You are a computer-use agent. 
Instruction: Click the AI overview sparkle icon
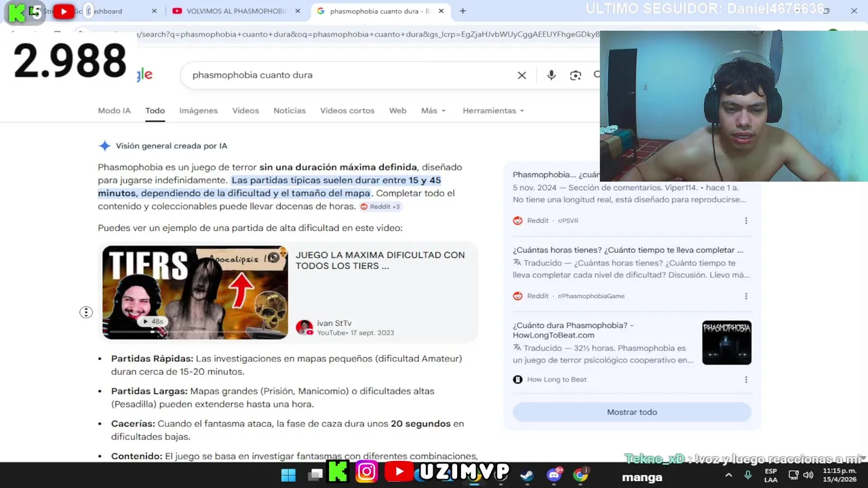click(x=104, y=146)
